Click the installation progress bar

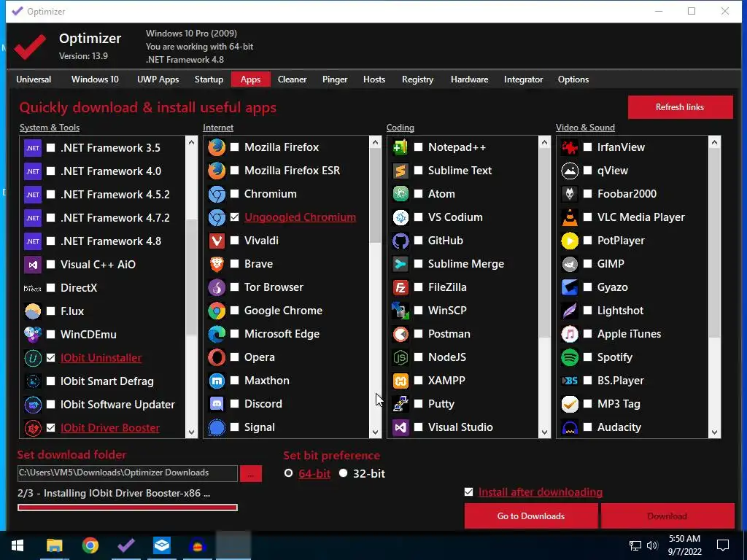tap(127, 507)
